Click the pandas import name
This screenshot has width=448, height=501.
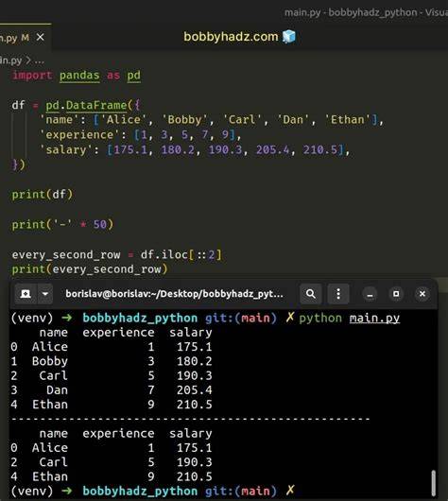79,76
